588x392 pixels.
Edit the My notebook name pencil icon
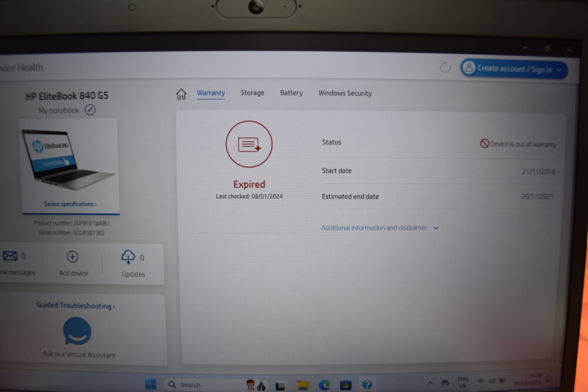[89, 110]
